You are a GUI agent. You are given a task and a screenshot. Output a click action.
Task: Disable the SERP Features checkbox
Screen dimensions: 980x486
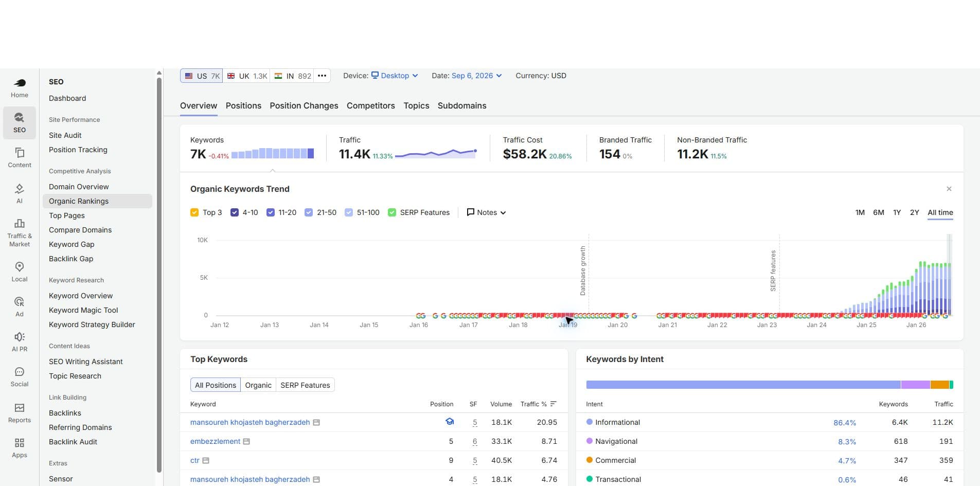tap(392, 212)
